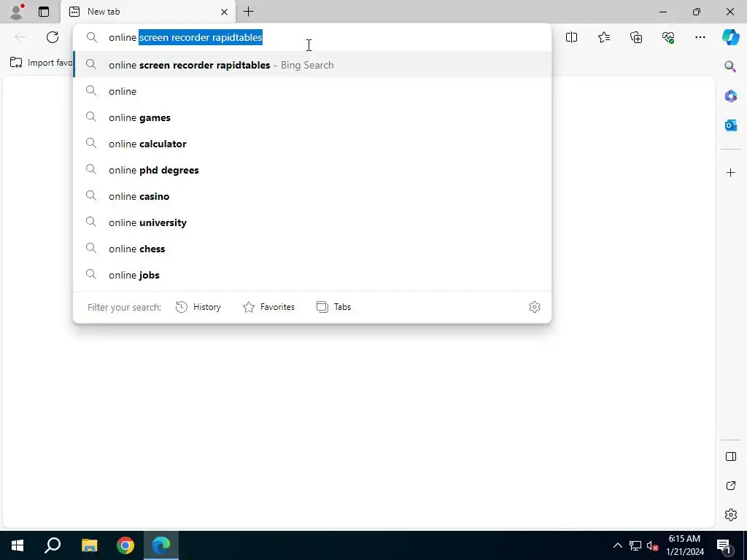Open the Copilot icon
The height and width of the screenshot is (560, 747).
pyautogui.click(x=730, y=37)
